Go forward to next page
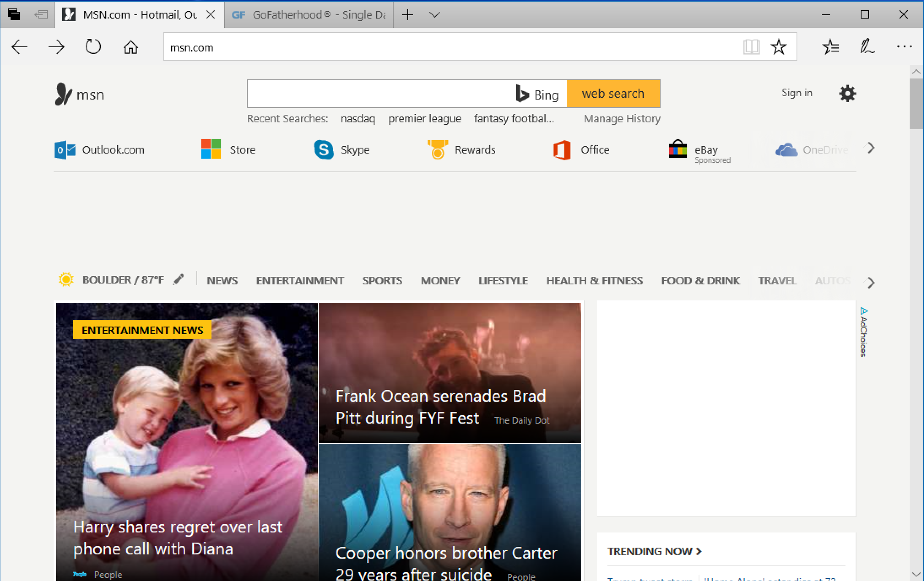The width and height of the screenshot is (924, 581). 56,47
